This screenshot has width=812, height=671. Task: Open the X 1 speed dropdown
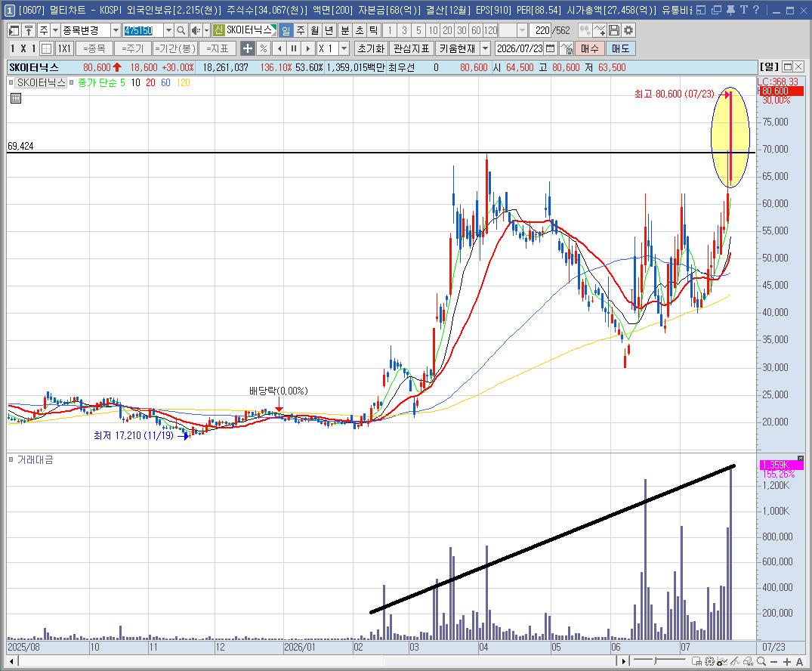coord(344,48)
